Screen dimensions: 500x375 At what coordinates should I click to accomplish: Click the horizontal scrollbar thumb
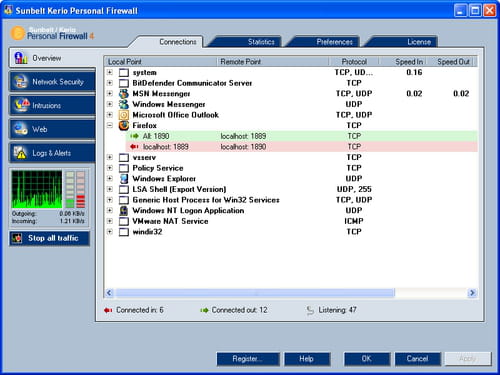pos(255,293)
